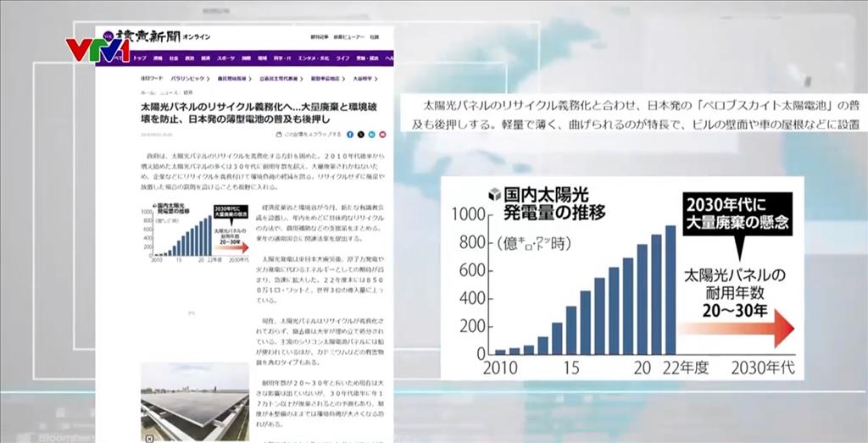The height and width of the screenshot is (443, 868).
Task: Click the paragraph starting 経済産業省と環境省が今月
Action: (x=320, y=222)
